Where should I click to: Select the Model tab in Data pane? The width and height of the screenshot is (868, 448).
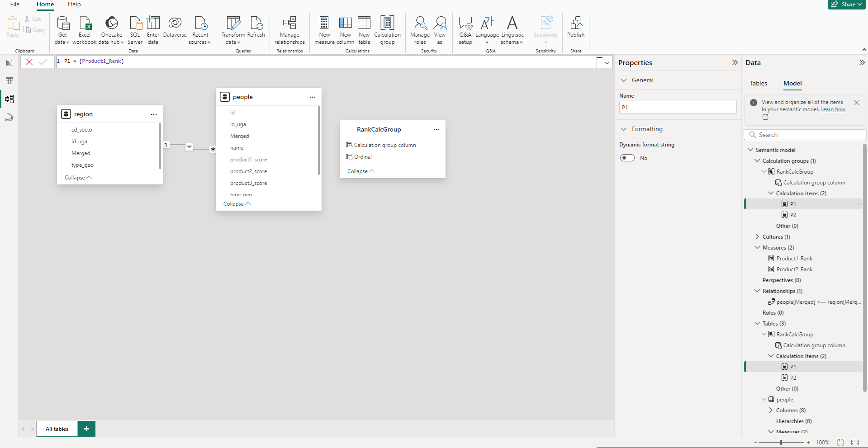pyautogui.click(x=792, y=83)
